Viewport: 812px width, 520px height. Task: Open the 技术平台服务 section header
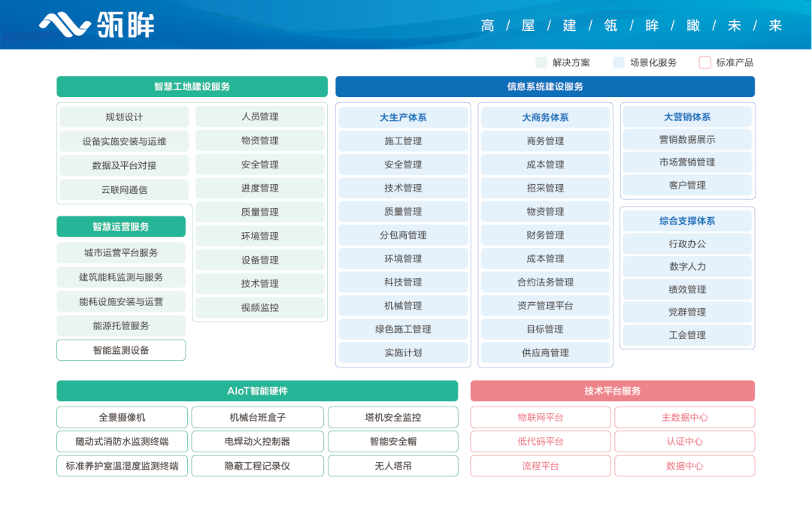coord(612,391)
